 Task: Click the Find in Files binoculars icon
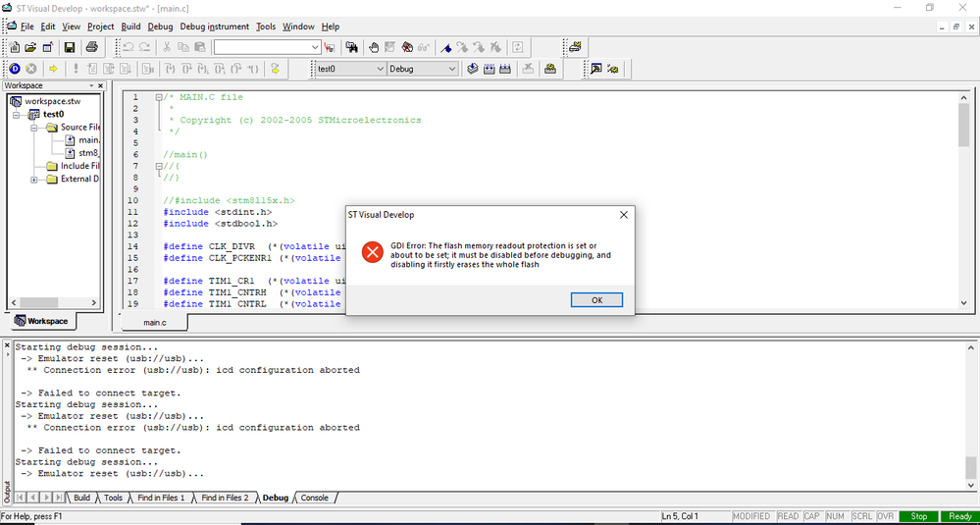tap(351, 47)
